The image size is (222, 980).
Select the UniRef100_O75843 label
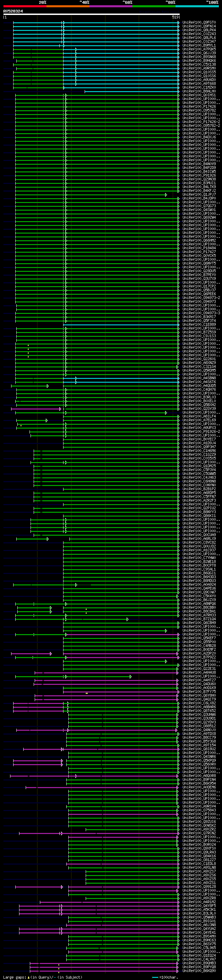click(x=199, y=810)
